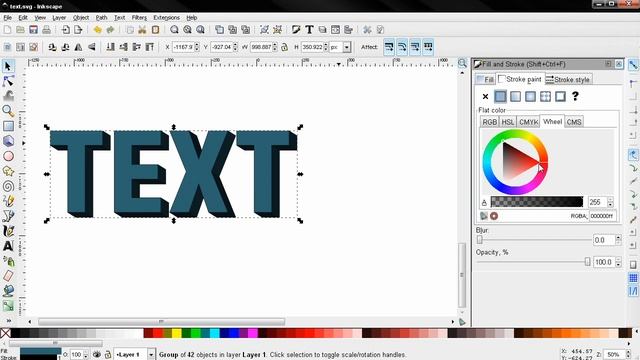Image resolution: width=640 pixels, height=360 pixels.
Task: Toggle width/height lock ratio
Action: coord(284,47)
